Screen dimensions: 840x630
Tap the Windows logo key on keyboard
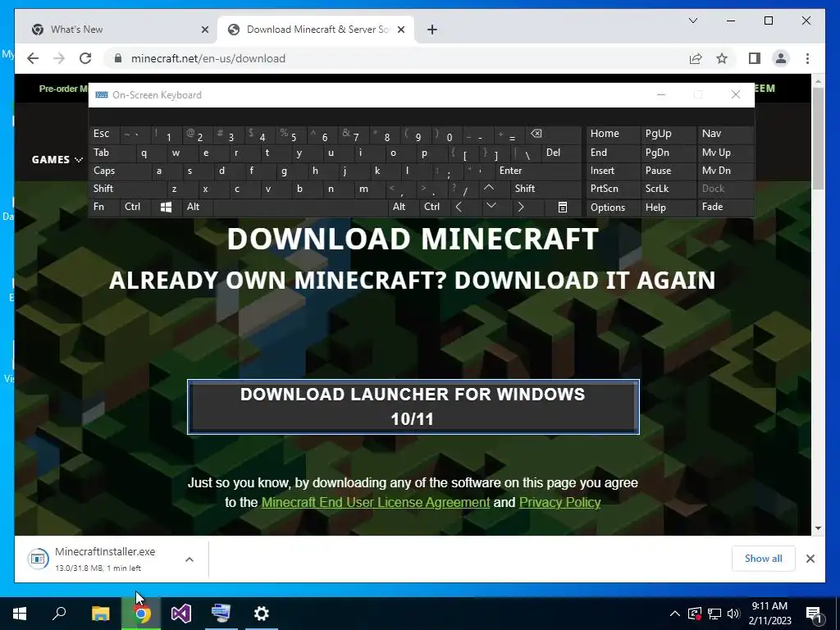coord(166,208)
